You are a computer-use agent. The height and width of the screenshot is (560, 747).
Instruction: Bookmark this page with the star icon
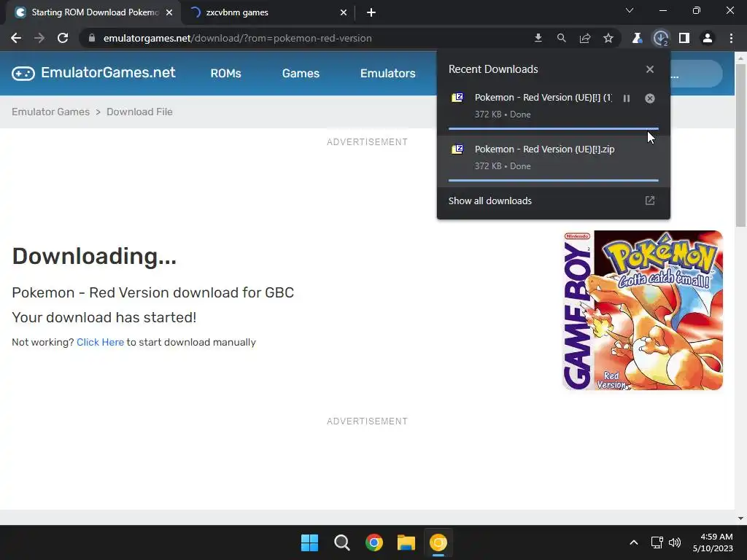[608, 38]
